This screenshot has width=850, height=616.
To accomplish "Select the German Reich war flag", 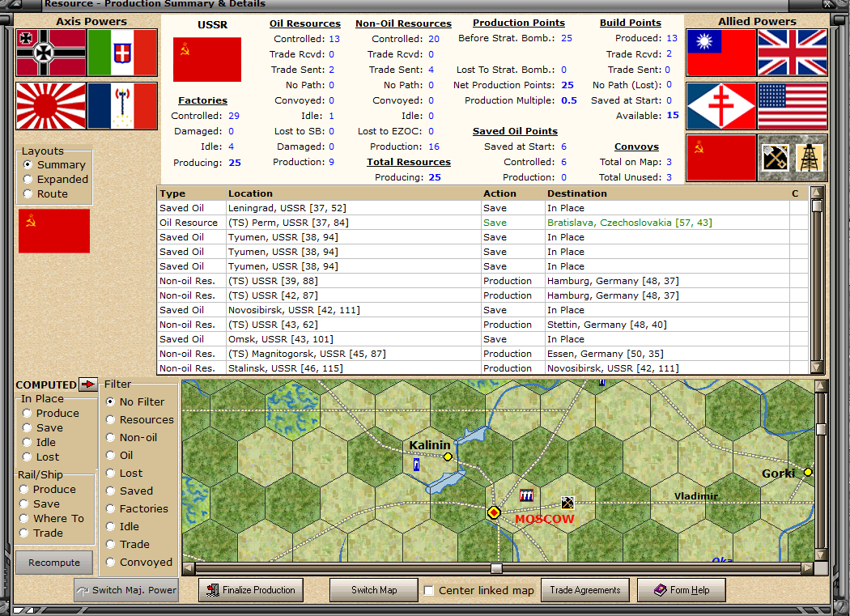I will [x=51, y=53].
